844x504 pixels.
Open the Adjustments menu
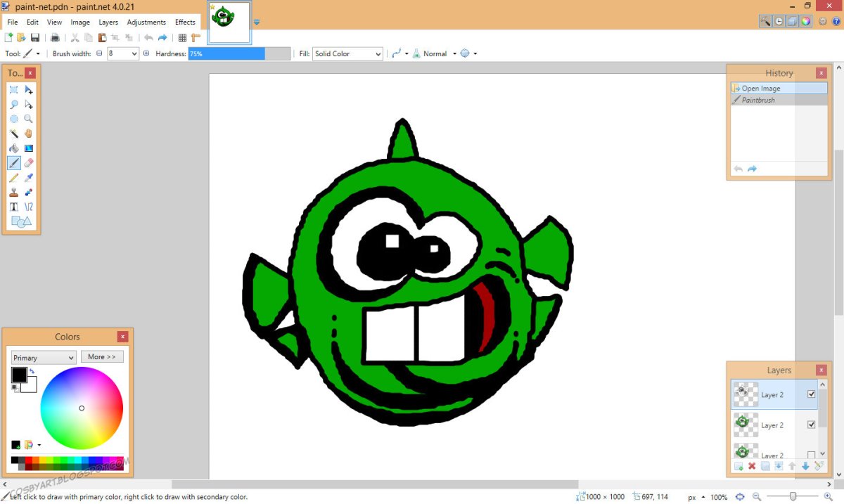point(146,22)
